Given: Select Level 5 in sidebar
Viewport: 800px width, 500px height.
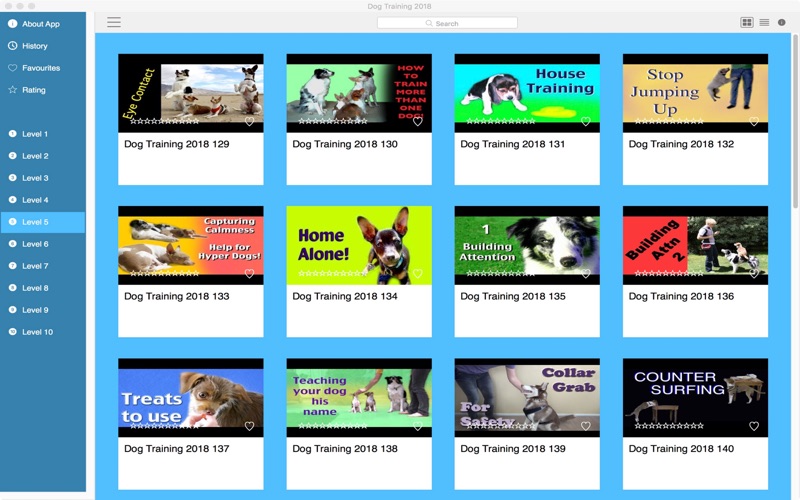Looking at the screenshot, I should point(42,222).
